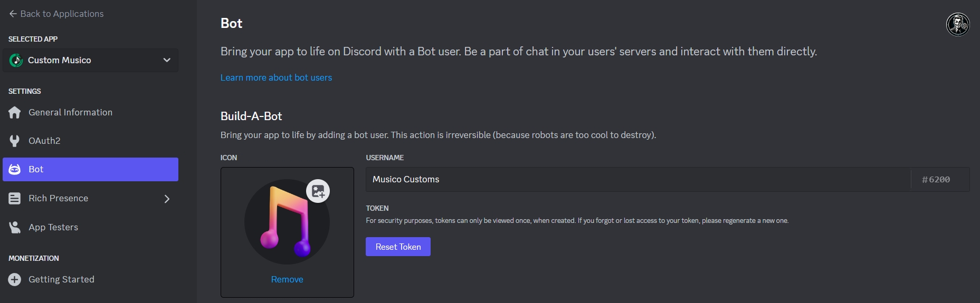
Task: Click the music note bot icon thumbnail
Action: tap(287, 222)
